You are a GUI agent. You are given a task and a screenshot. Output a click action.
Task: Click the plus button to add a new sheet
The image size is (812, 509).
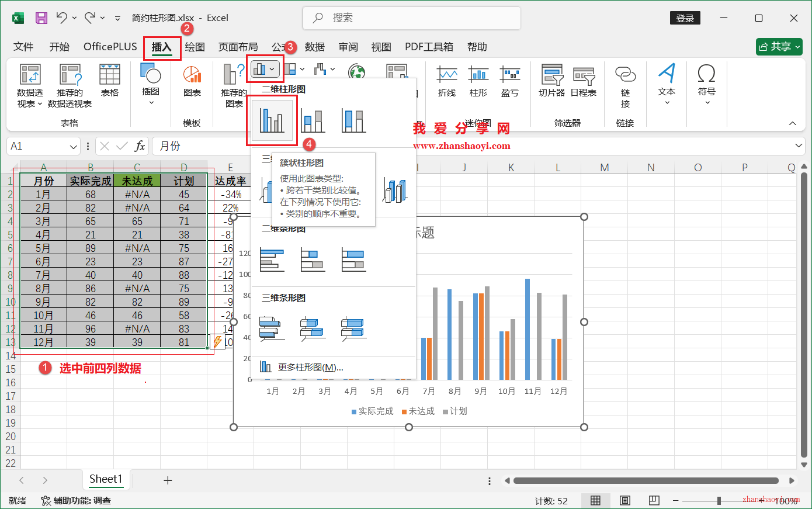click(168, 480)
